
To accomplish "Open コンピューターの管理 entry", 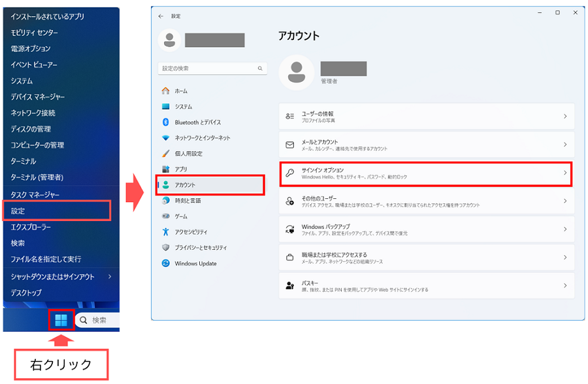I will (37, 145).
